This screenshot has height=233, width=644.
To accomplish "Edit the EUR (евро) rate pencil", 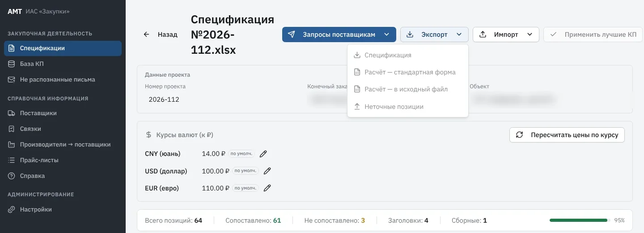I will [x=267, y=188].
